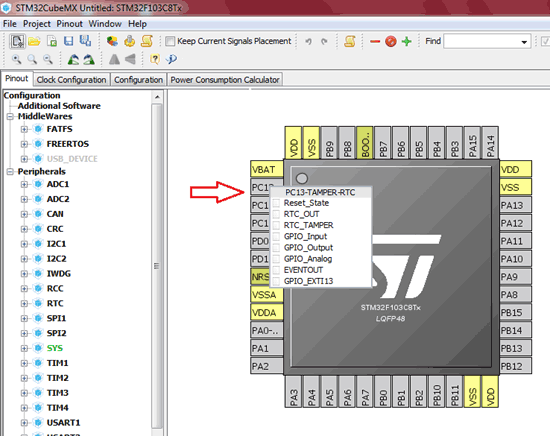Click inside the Find text field
The image size is (550, 436).
pyautogui.click(x=481, y=42)
